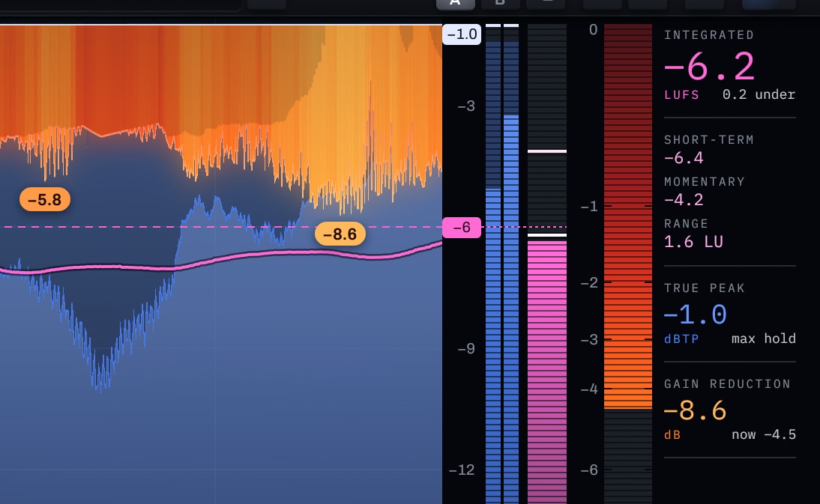Click the -1 mark on gain reduction scale

[x=589, y=206]
